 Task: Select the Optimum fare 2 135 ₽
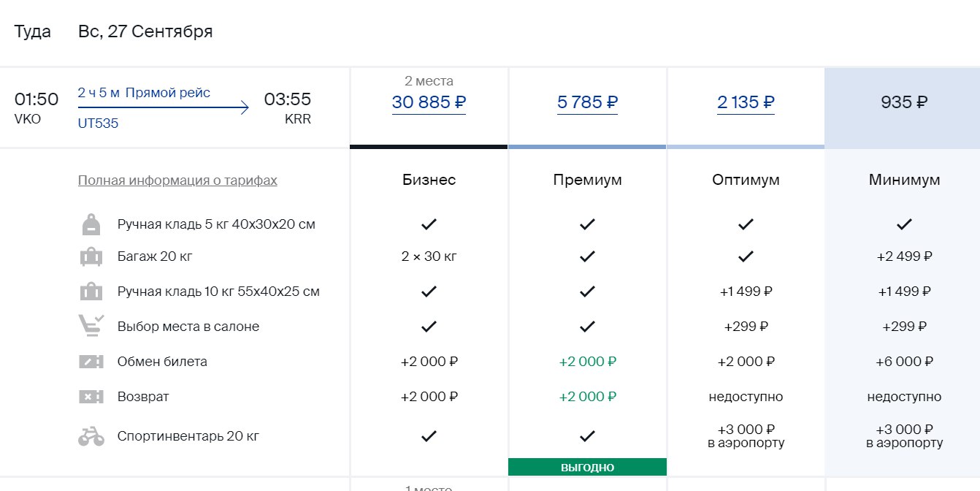tap(746, 102)
